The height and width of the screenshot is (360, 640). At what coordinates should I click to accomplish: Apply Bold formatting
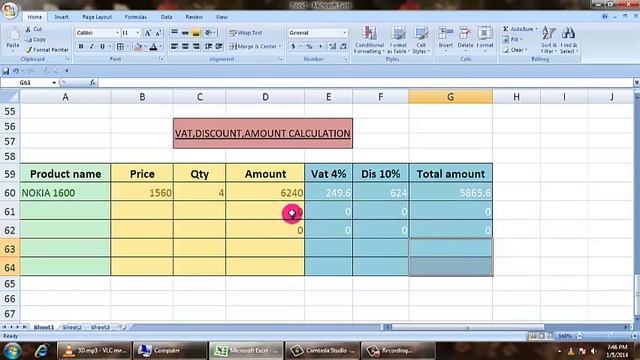pyautogui.click(x=81, y=47)
